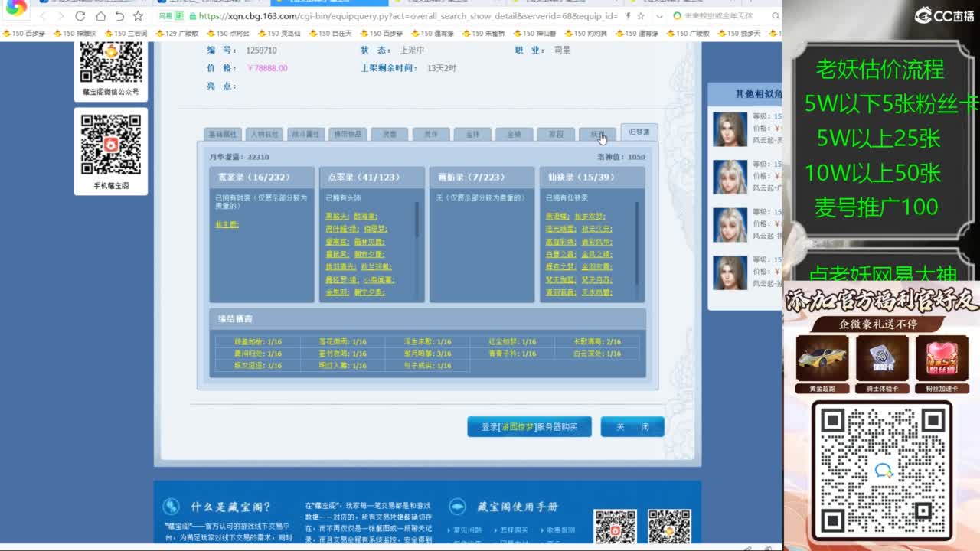Open the '129 广陵散' bookmark
Image resolution: width=980 pixels, height=551 pixels.
[x=177, y=34]
